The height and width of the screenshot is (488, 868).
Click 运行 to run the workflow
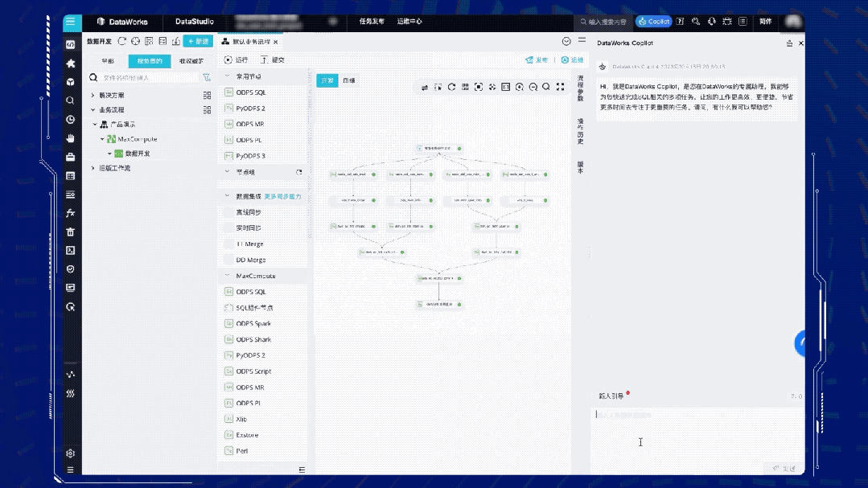pos(237,59)
